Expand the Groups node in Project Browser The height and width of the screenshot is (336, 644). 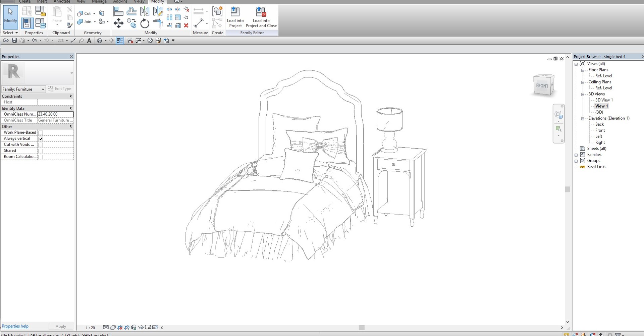coord(576,161)
